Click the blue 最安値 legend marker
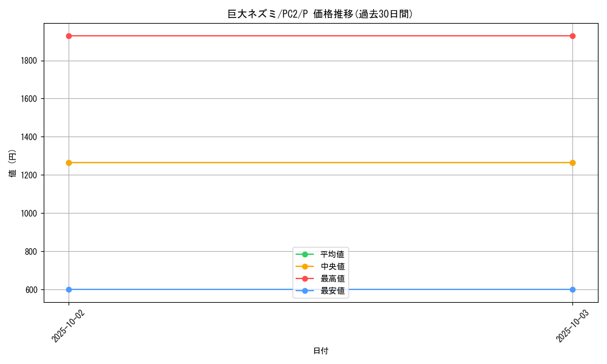The width and height of the screenshot is (607, 364). [x=305, y=291]
